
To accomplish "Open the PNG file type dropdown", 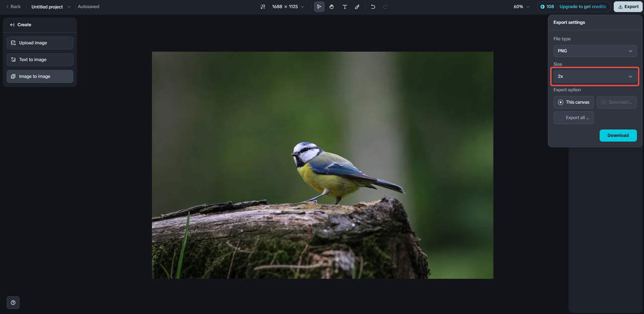I will coord(595,51).
